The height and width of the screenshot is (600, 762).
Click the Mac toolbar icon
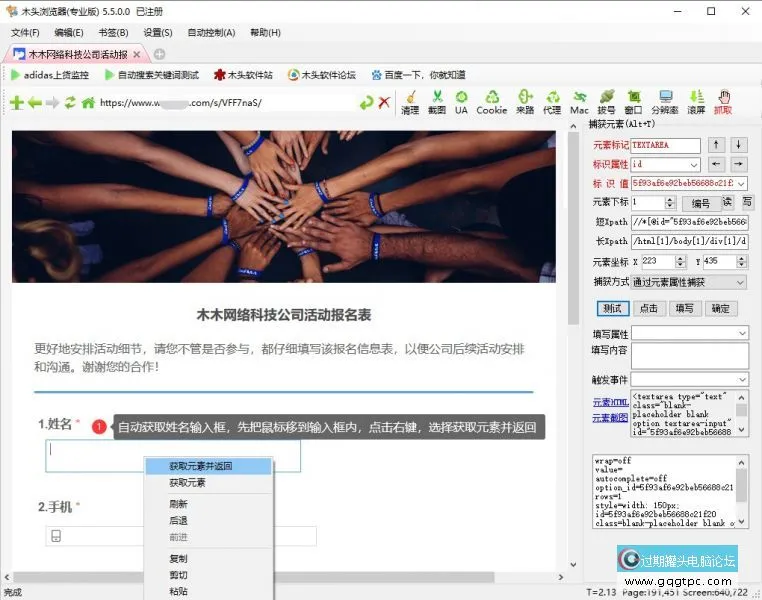tap(579, 103)
